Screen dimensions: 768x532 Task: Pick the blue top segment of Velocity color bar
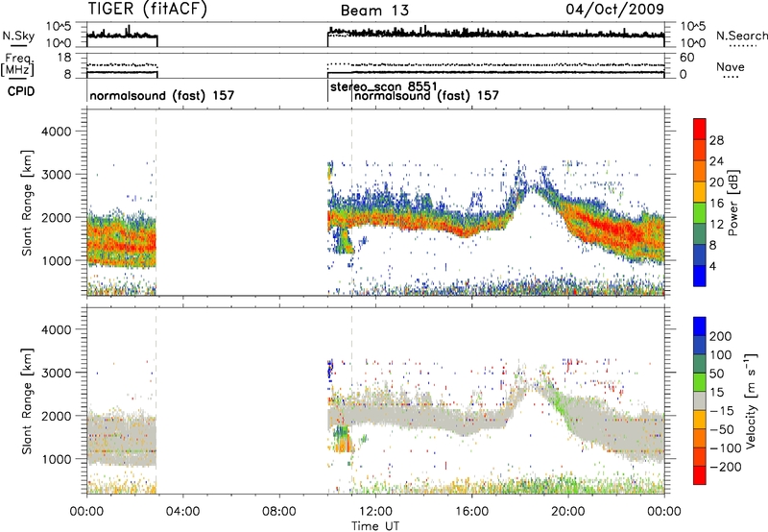700,326
